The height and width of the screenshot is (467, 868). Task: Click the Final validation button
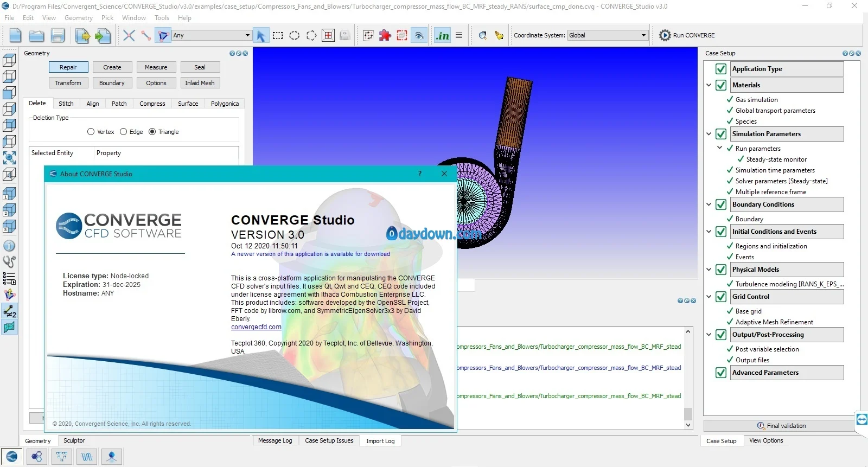pos(781,426)
